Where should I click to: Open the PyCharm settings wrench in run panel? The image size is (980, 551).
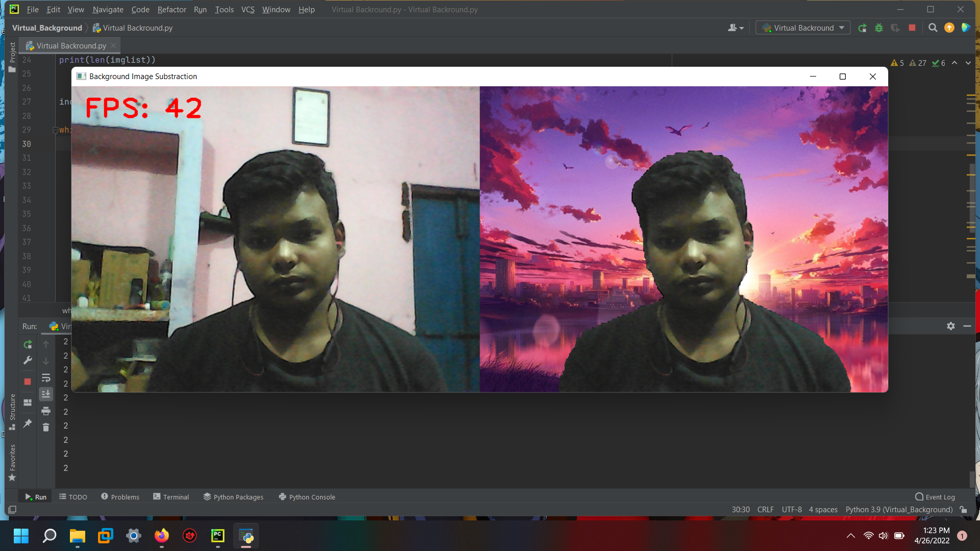(28, 361)
